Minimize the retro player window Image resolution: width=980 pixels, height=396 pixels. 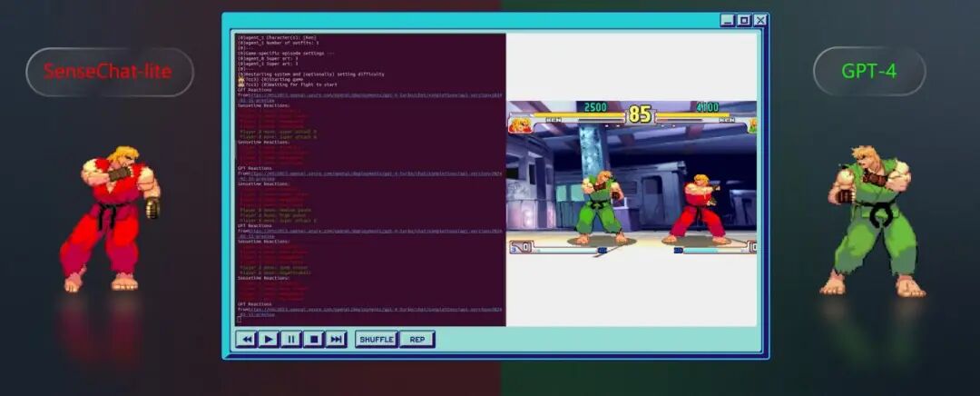pos(727,20)
